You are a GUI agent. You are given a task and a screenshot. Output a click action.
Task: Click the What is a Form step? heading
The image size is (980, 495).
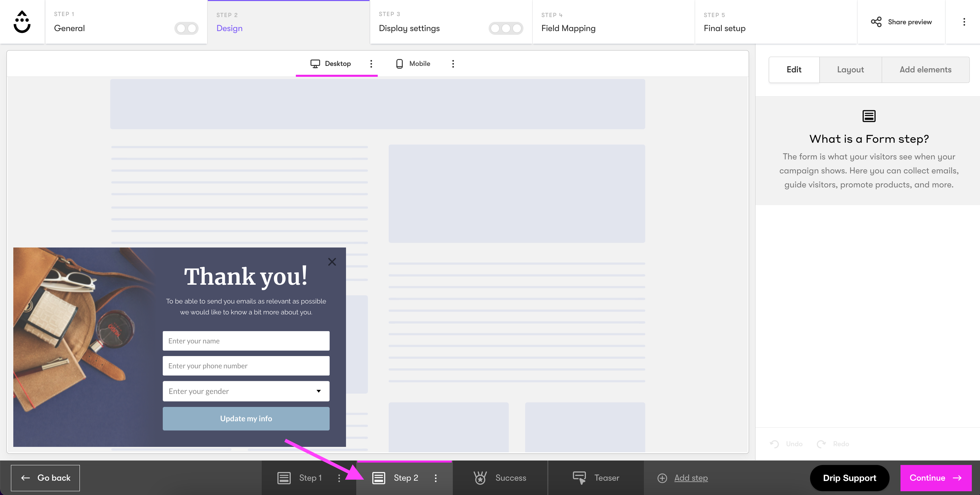pos(869,139)
